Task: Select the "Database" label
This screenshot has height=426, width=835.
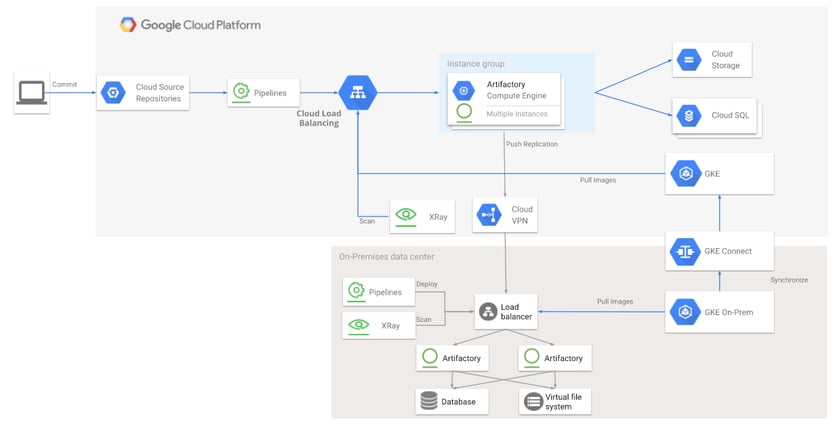Action: click(458, 402)
